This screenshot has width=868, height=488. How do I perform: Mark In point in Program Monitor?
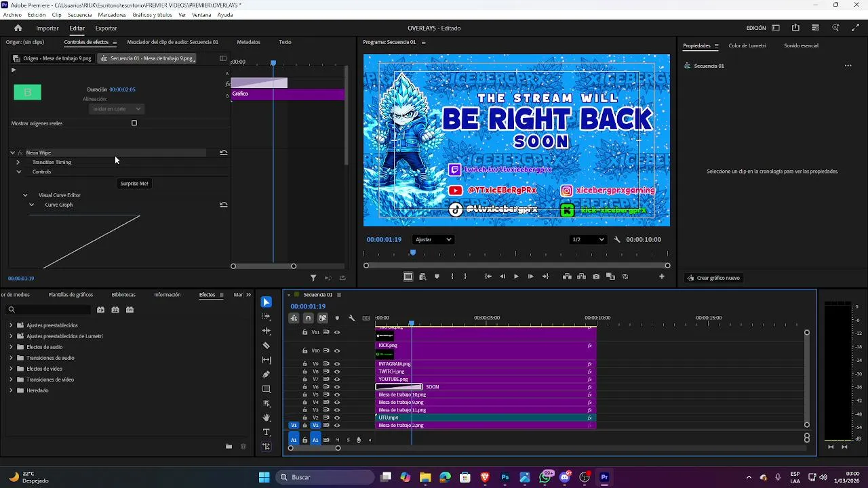tap(452, 277)
